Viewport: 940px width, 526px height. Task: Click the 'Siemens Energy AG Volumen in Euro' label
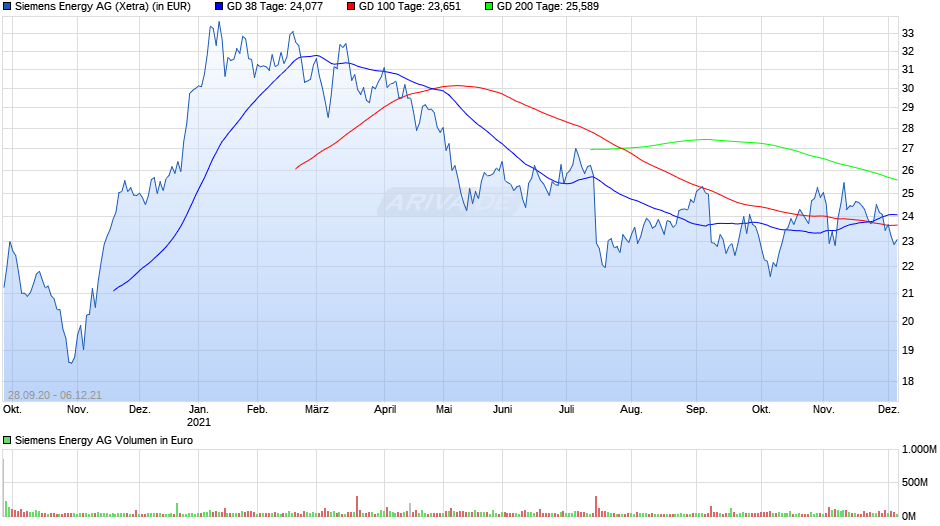tap(104, 440)
